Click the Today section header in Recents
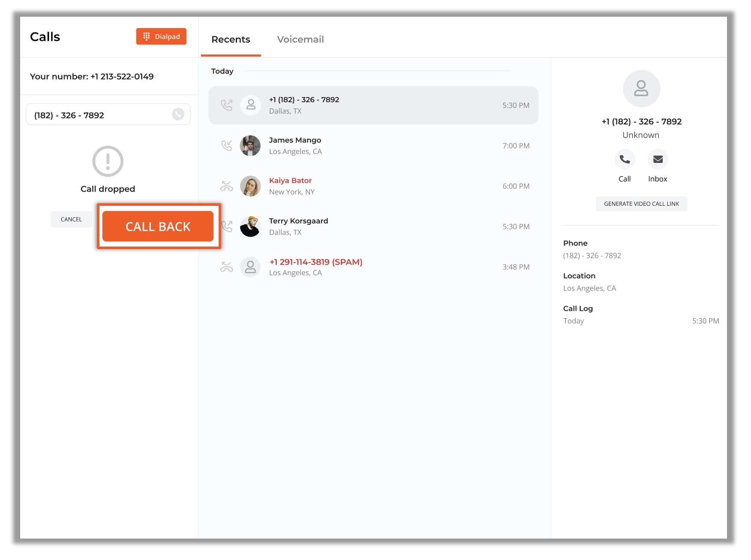751x560 pixels. [222, 71]
